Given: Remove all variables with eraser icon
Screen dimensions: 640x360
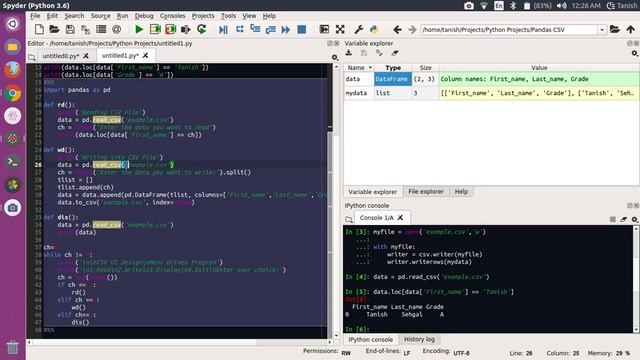Looking at the screenshot, I should click(x=395, y=53).
